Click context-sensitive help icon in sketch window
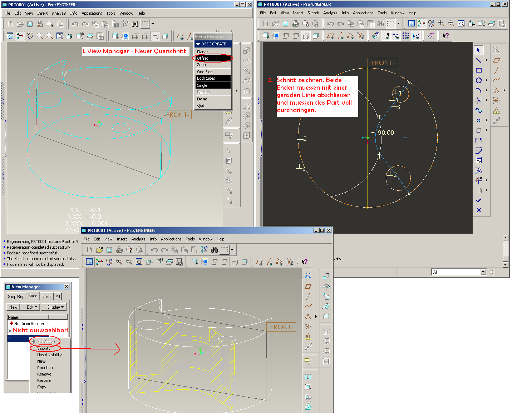Image resolution: width=532 pixels, height=413 pixels. click(445, 35)
